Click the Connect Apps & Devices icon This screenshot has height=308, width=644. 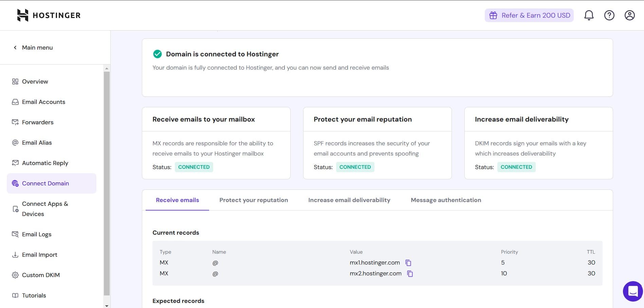click(15, 209)
